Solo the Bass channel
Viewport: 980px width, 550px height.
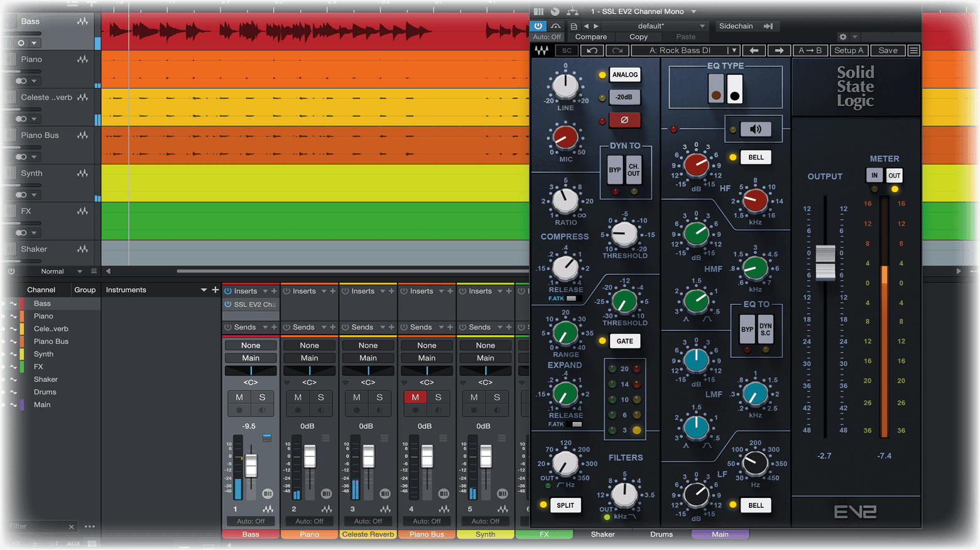tap(263, 397)
